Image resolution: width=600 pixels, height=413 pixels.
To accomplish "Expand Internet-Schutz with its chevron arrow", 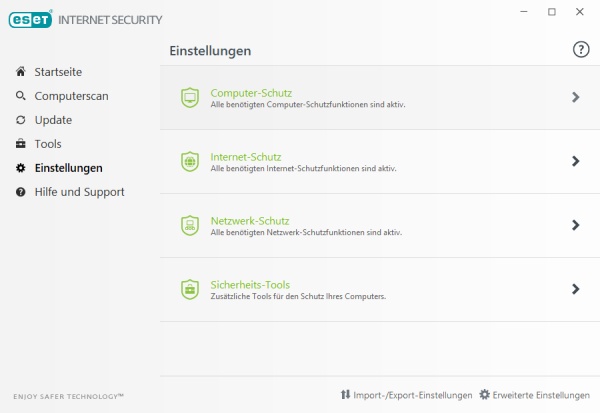I will [x=575, y=161].
